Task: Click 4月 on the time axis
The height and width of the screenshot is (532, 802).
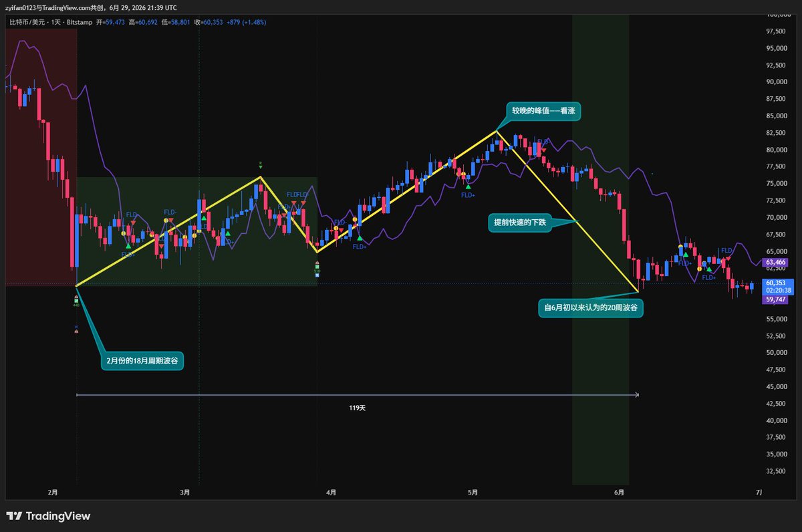Action: click(331, 493)
